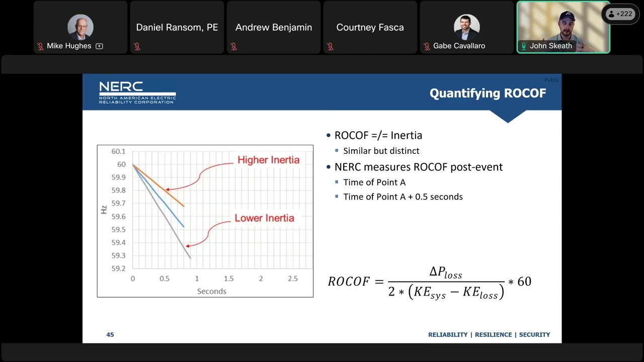Click the ROCOF =/= Inertia bullet

(378, 135)
